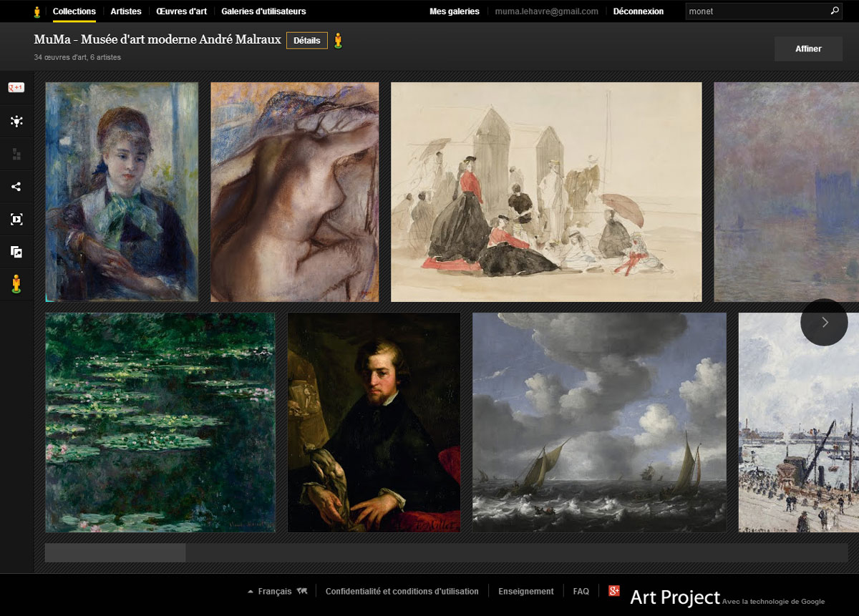
Task: Click the map icon next to Français
Action: point(302,591)
